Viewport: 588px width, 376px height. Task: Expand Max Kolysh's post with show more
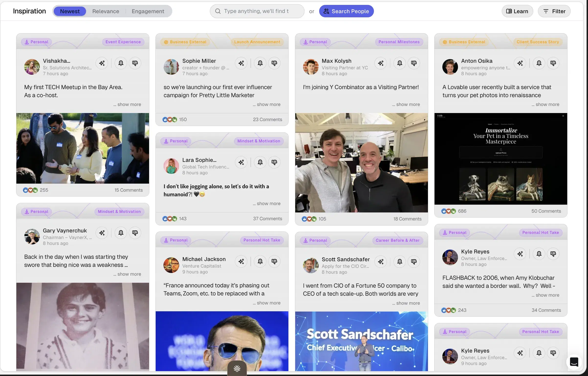[x=406, y=104]
